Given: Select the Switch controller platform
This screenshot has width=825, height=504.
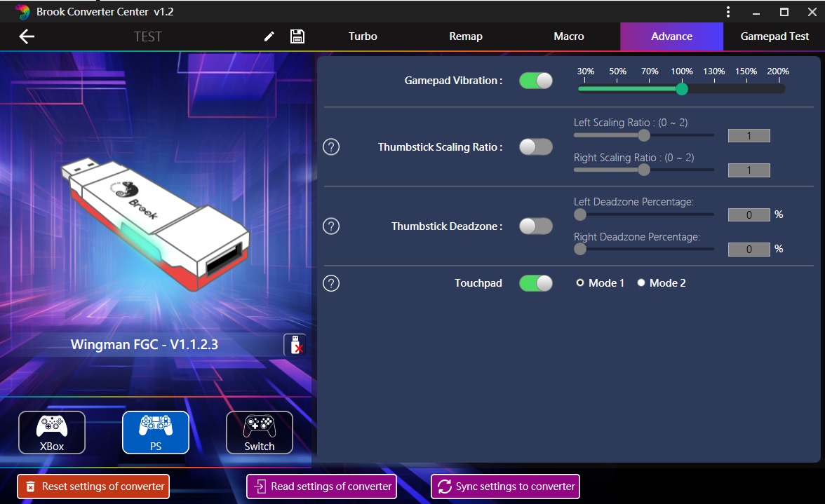Looking at the screenshot, I should (x=260, y=433).
